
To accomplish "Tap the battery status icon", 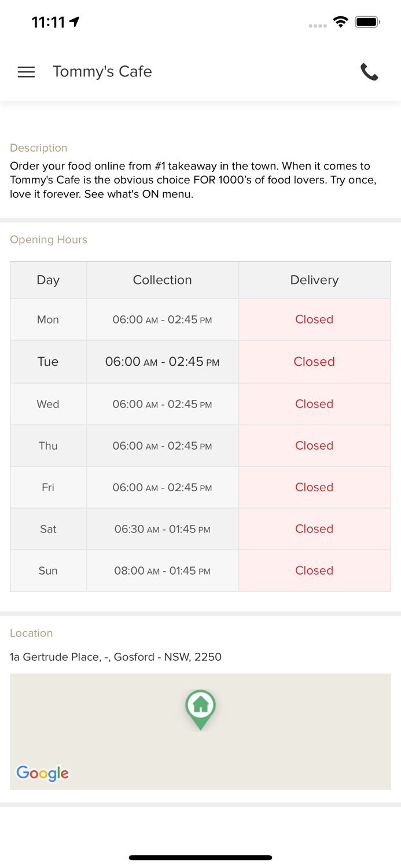I will (x=367, y=22).
